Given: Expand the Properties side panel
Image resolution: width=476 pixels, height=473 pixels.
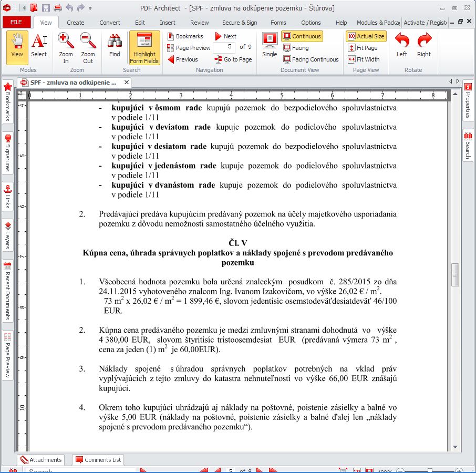Looking at the screenshot, I should [x=468, y=101].
